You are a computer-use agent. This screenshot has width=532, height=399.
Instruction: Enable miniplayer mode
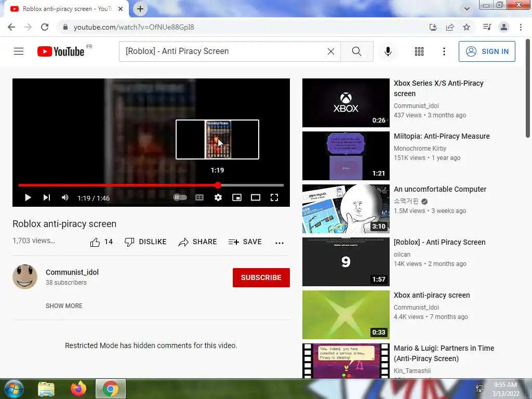pyautogui.click(x=237, y=197)
